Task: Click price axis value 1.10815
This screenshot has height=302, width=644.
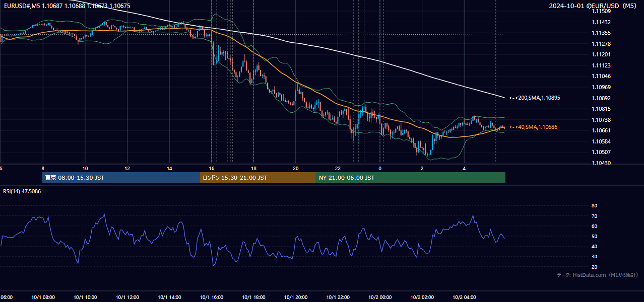Action: click(x=601, y=109)
